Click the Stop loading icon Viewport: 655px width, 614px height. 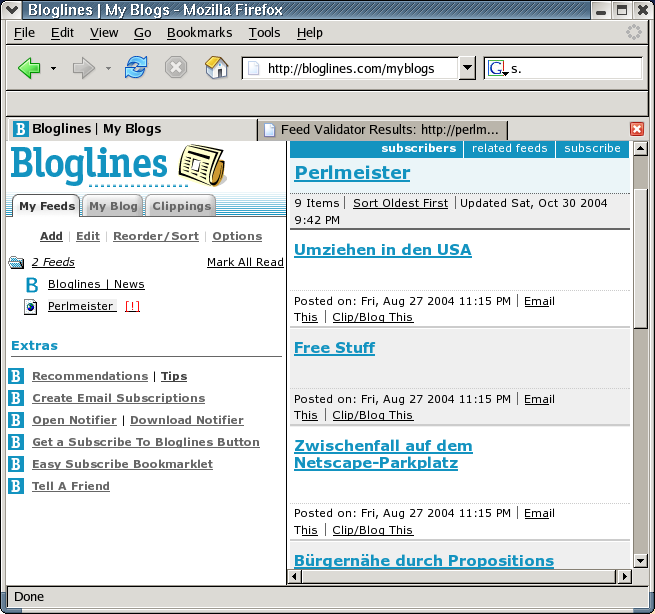tap(176, 67)
